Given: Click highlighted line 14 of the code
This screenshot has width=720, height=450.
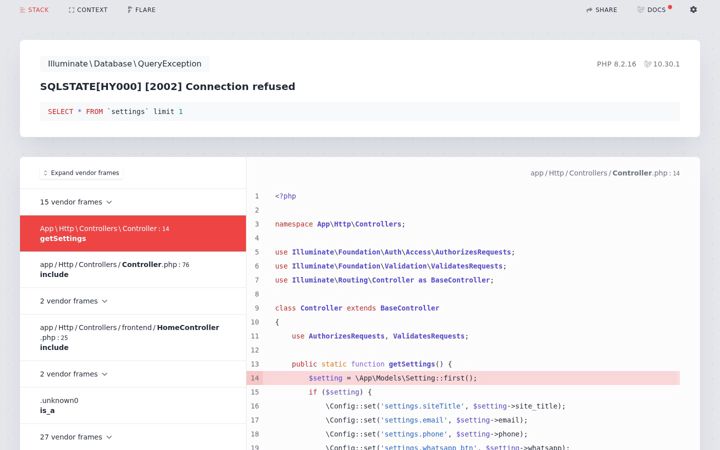Looking at the screenshot, I should pyautogui.click(x=463, y=378).
